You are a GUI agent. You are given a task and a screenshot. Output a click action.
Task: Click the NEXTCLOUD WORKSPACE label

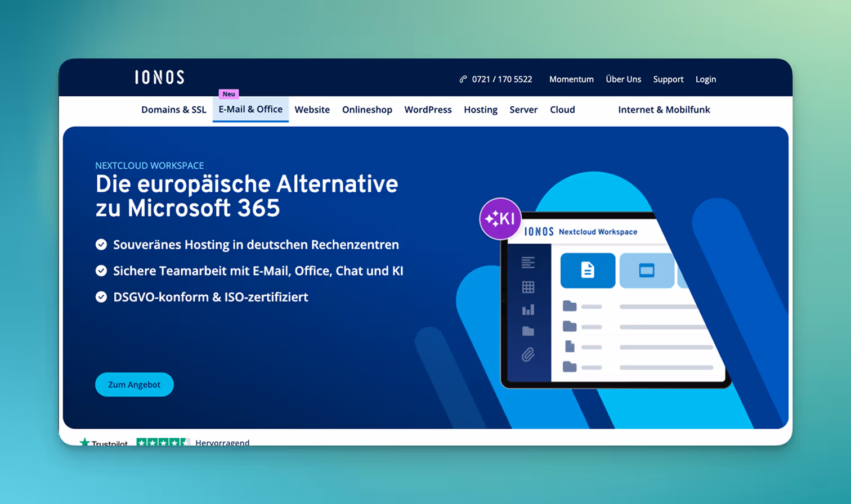(x=150, y=165)
